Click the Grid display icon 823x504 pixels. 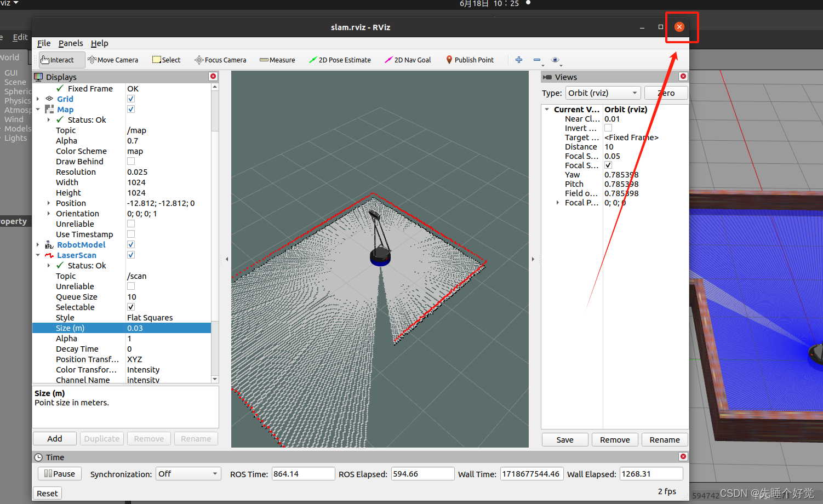pos(49,99)
